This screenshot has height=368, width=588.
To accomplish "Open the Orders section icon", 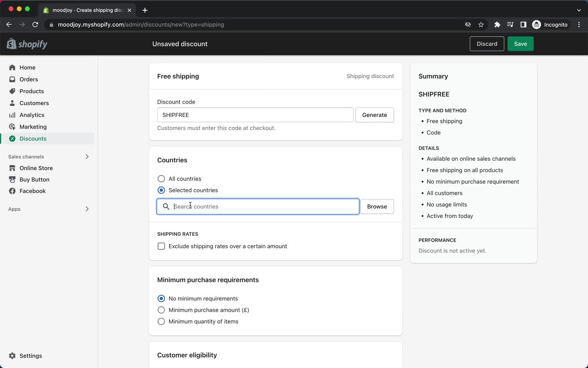I will [12, 79].
